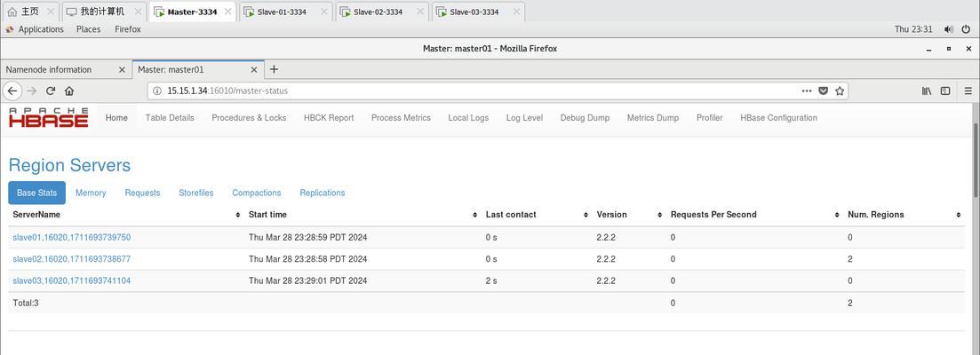
Task: Open the system power menu icon
Action: (x=967, y=29)
